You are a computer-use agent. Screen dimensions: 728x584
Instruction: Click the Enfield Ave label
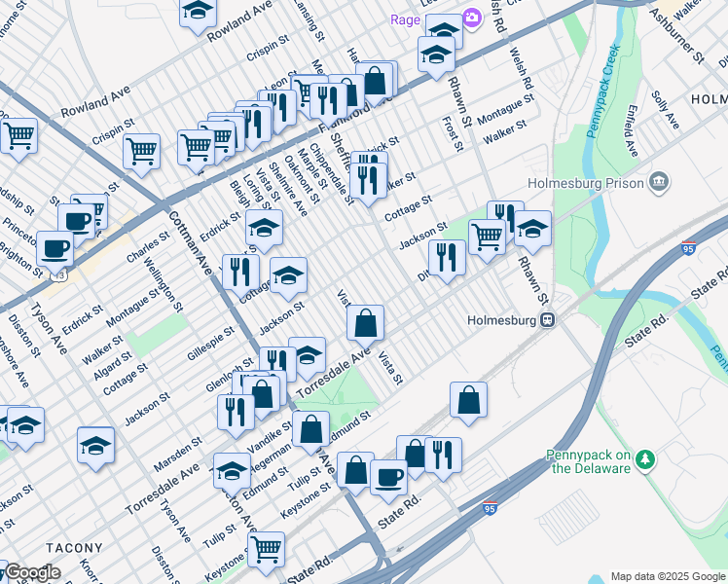click(632, 130)
